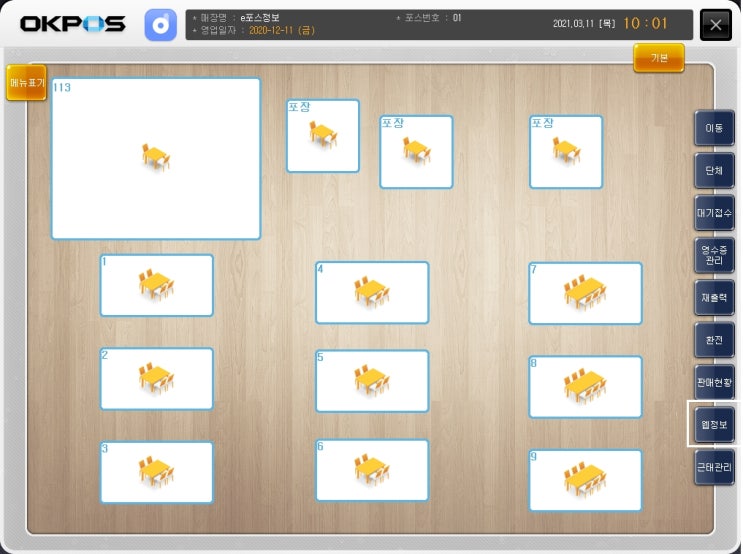743x554 pixels.
Task: Toggle the 메뉴표기 menu display button
Action: (27, 83)
